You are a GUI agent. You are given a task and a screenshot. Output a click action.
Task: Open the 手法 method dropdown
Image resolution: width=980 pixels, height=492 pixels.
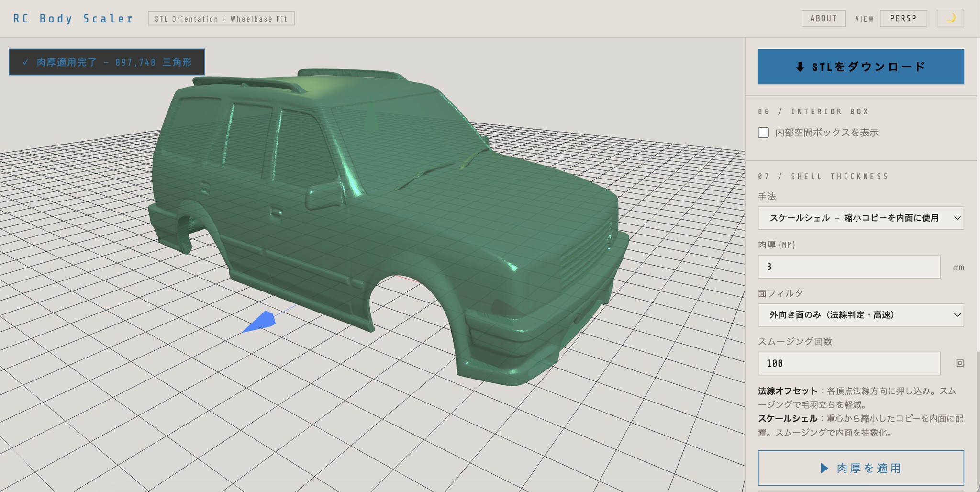tap(860, 218)
